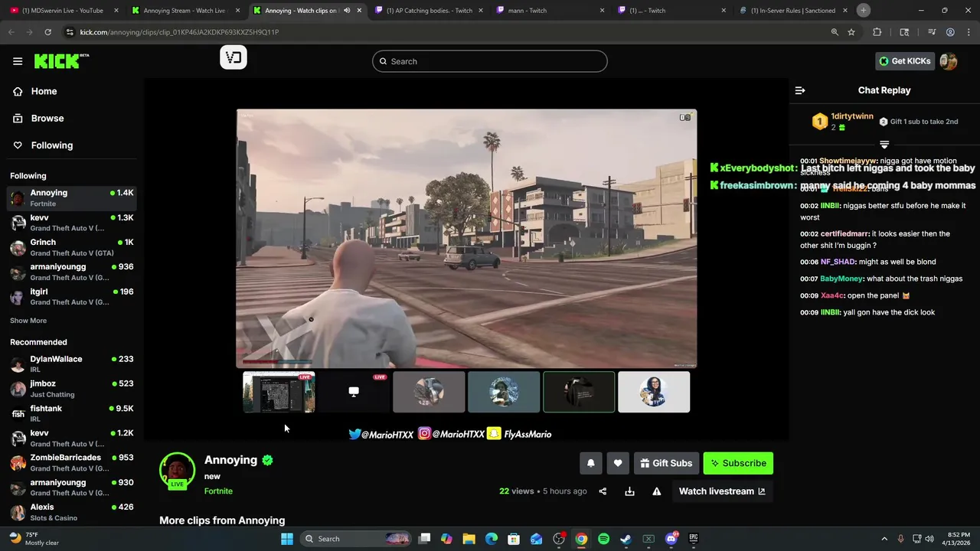
Task: Collapse the Chat Replay panel
Action: pos(800,90)
